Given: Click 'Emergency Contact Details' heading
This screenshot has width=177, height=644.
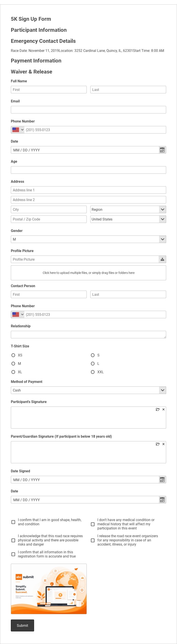Looking at the screenshot, I should [x=43, y=41].
